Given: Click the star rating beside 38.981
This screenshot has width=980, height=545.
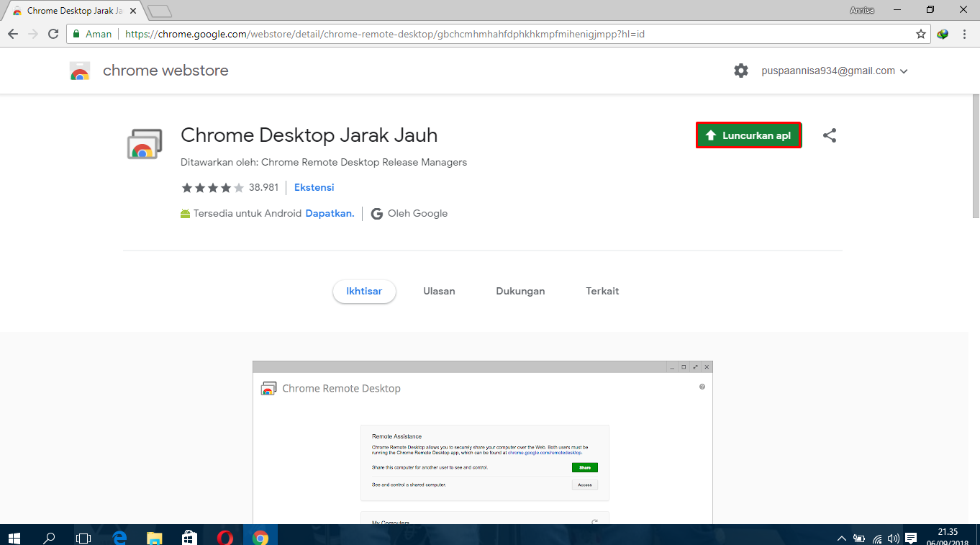Looking at the screenshot, I should pos(212,187).
